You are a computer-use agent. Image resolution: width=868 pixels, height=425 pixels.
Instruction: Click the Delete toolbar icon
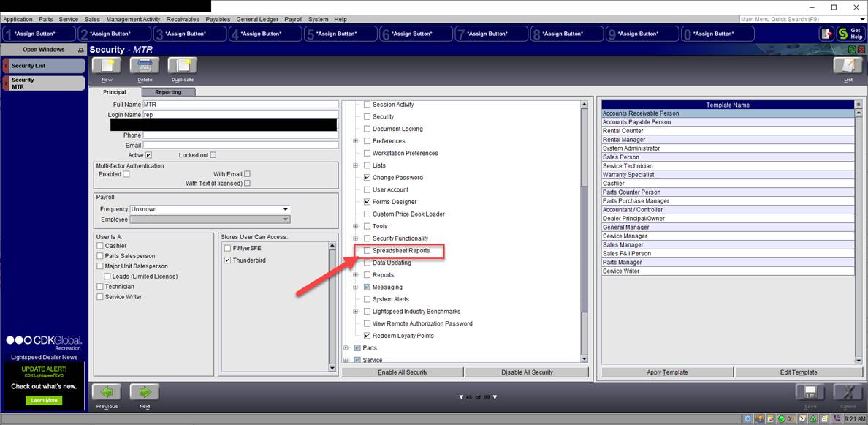pyautogui.click(x=145, y=66)
